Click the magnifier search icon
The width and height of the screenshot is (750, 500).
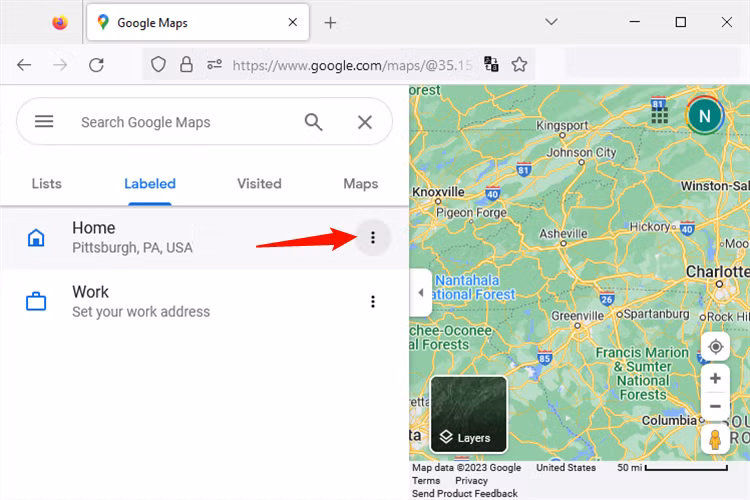[x=314, y=122]
